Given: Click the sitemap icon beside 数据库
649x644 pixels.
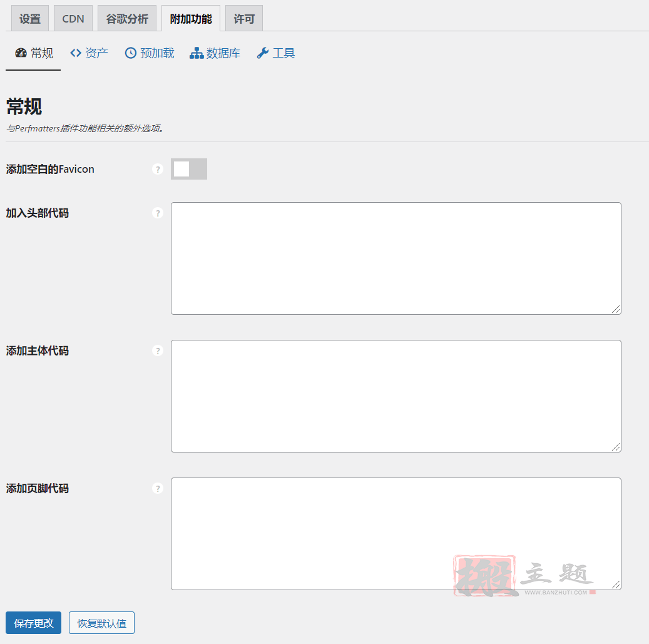Looking at the screenshot, I should coord(196,53).
